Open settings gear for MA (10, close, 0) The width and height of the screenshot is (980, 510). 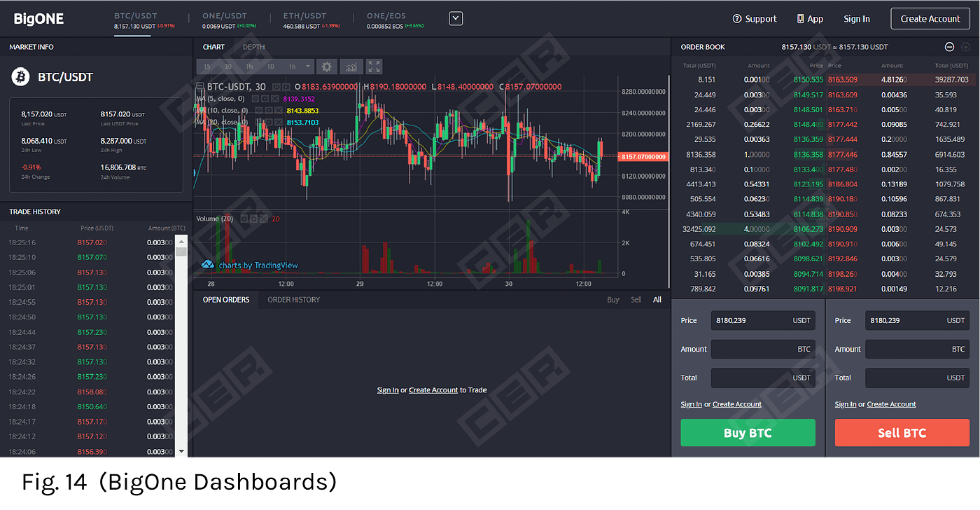tap(268, 111)
